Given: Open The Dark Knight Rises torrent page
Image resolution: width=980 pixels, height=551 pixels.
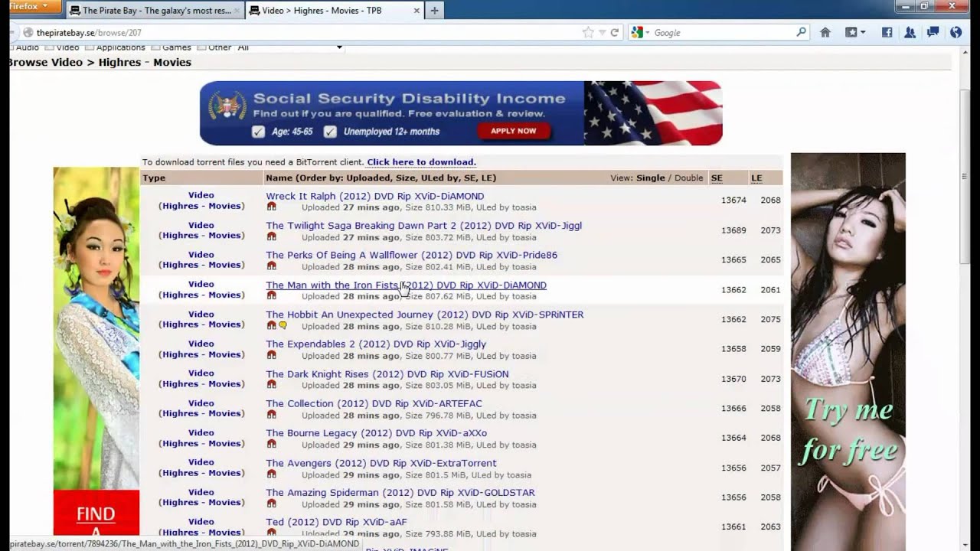Looking at the screenshot, I should click(x=387, y=374).
